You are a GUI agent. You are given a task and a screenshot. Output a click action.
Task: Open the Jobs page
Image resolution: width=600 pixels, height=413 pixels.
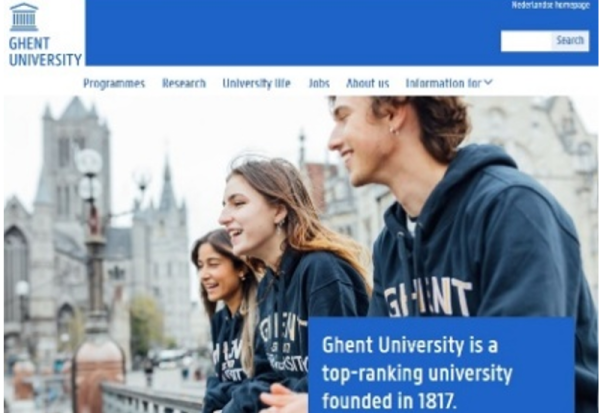tap(319, 83)
